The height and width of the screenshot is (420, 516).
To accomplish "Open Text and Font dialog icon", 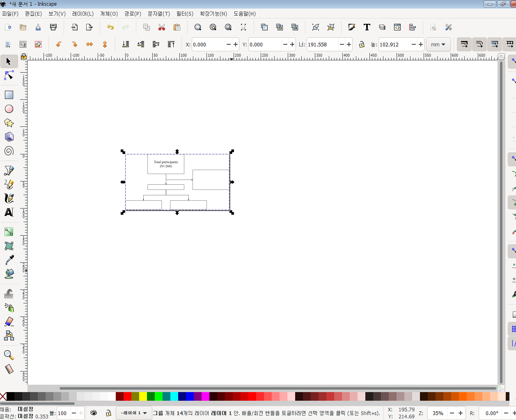I will coord(367,27).
